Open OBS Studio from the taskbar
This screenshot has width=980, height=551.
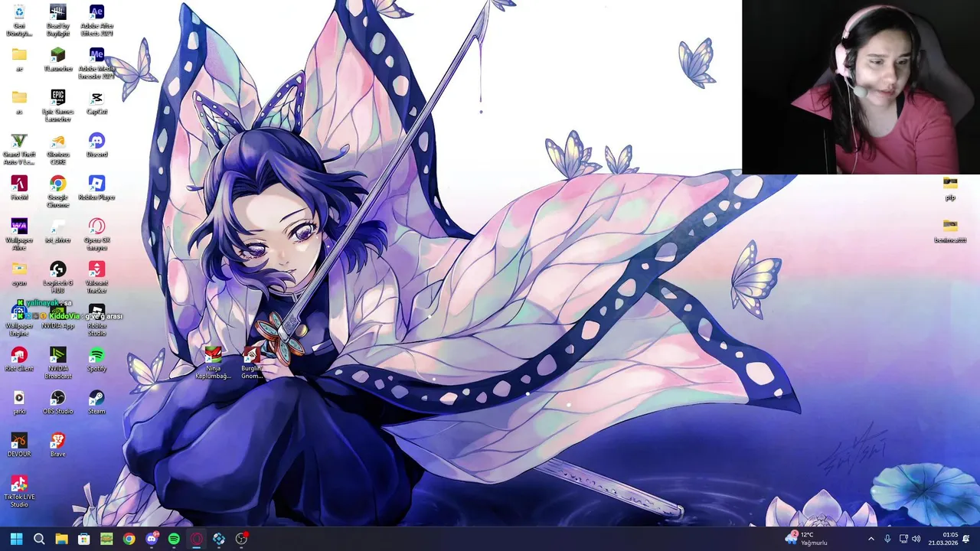point(241,539)
